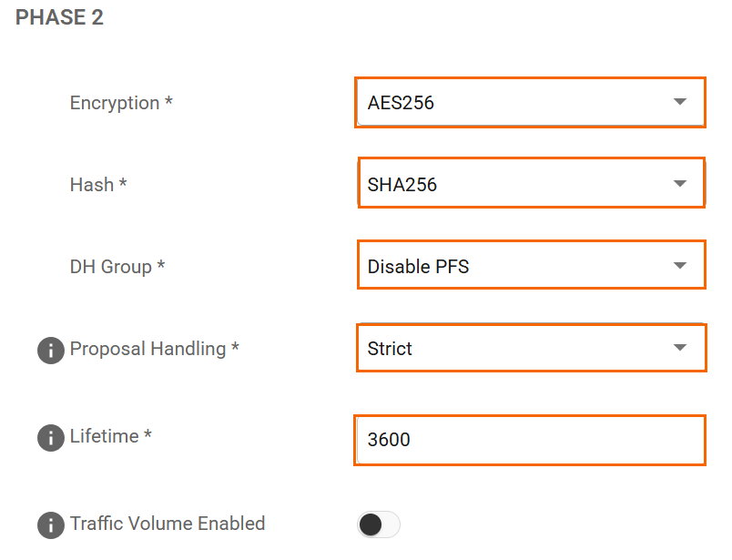This screenshot has width=732, height=560.
Task: Click the AES256 value in Encryption field
Action: [402, 103]
